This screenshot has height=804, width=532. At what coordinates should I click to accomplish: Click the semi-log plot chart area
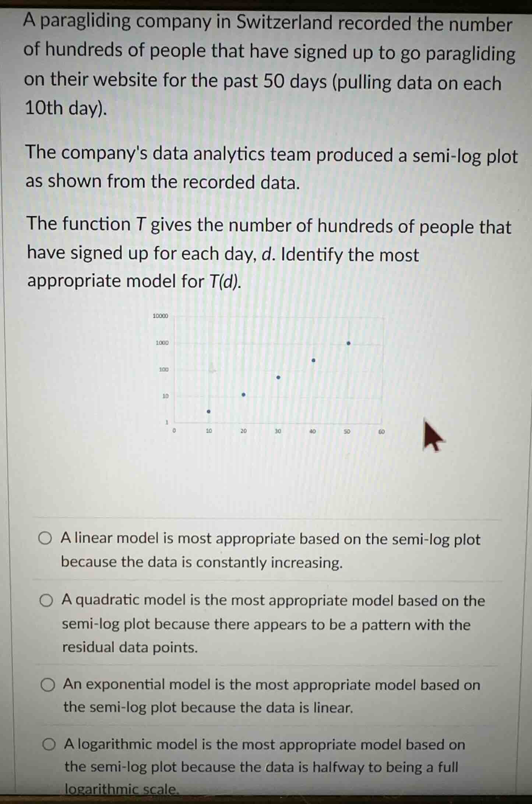click(278, 370)
